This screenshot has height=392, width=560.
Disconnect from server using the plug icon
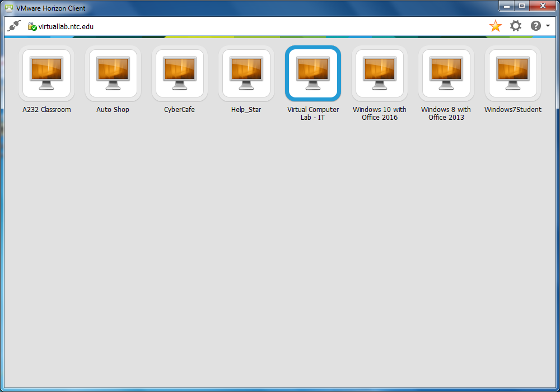point(14,26)
